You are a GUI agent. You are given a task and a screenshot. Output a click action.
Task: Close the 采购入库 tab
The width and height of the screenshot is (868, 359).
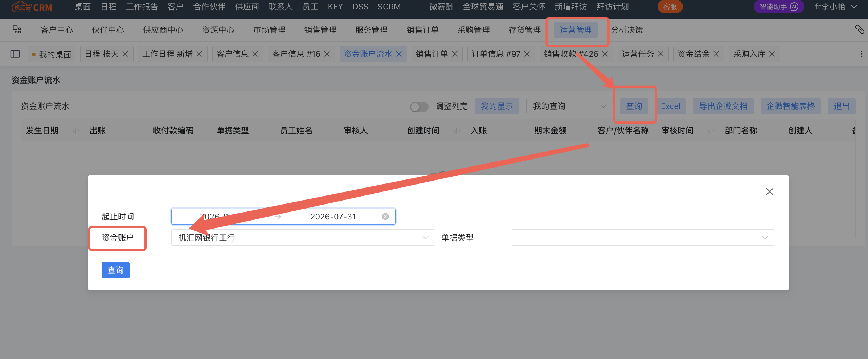[x=772, y=54]
